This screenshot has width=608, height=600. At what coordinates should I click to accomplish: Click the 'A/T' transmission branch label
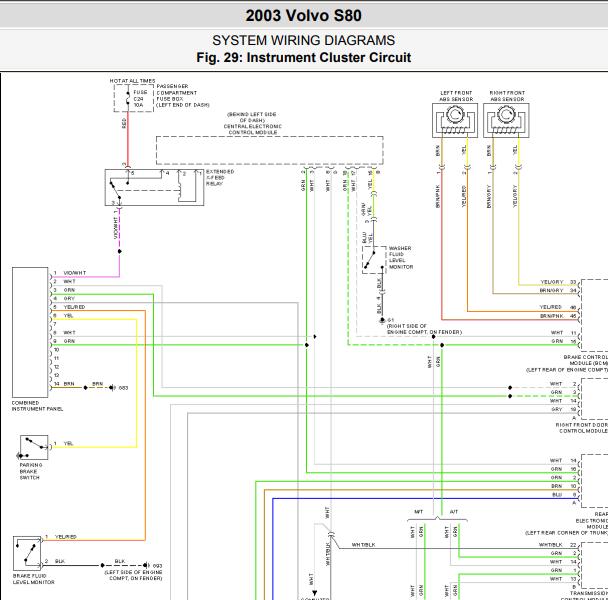point(454,512)
